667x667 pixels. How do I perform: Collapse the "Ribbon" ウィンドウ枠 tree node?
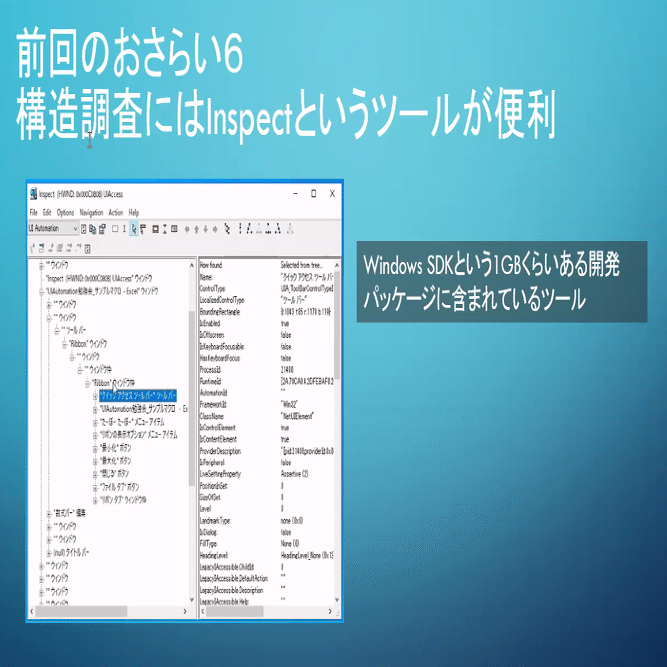(x=87, y=383)
